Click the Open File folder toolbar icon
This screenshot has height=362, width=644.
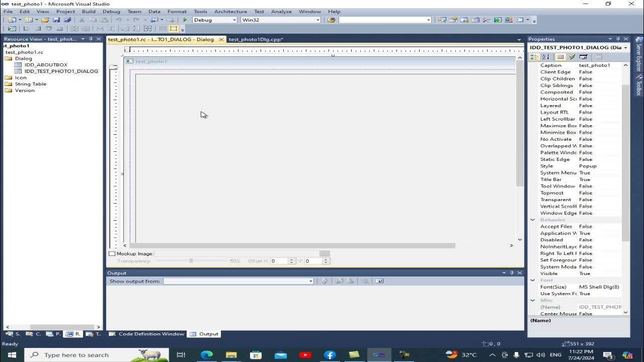45,20
